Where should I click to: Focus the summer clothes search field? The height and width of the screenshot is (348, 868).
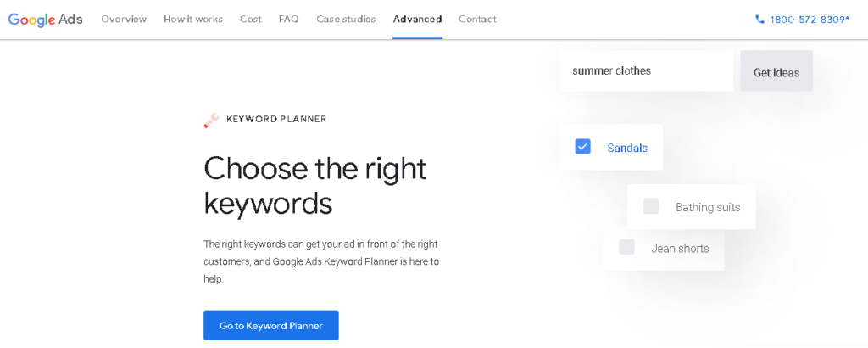point(646,71)
